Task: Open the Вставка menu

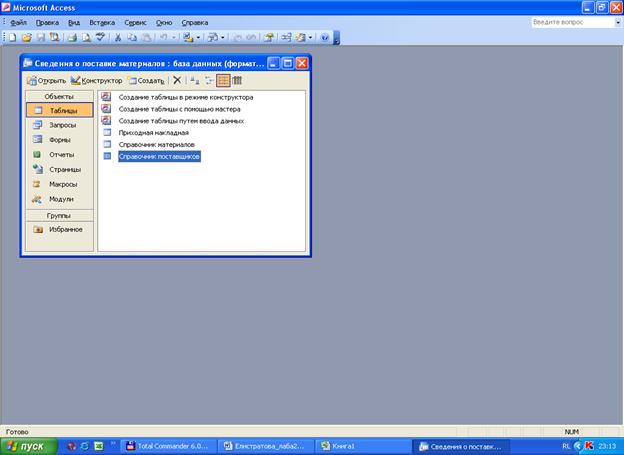Action: pyautogui.click(x=102, y=23)
